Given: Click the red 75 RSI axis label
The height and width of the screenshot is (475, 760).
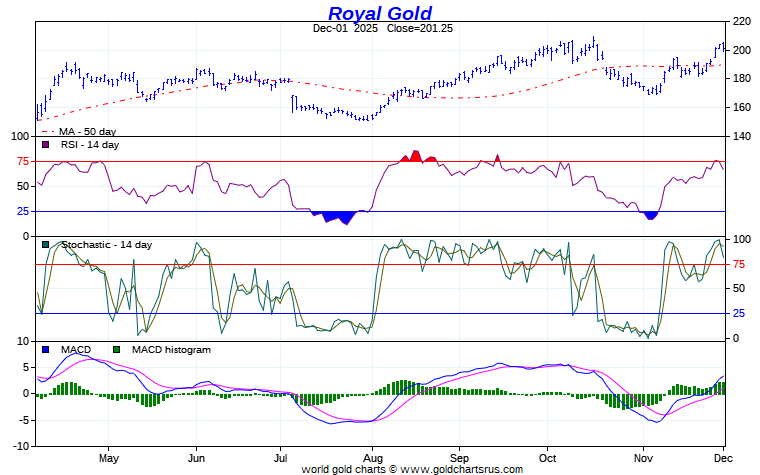Looking at the screenshot, I should point(23,161).
